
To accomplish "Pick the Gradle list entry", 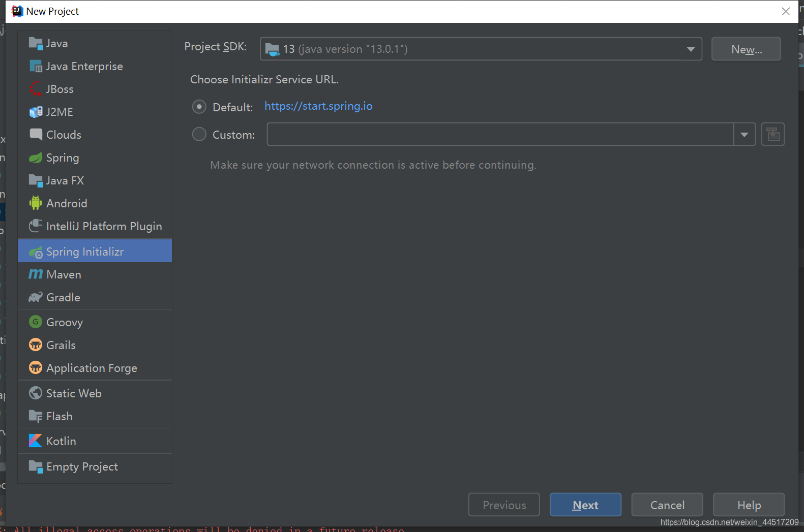I will (95, 297).
